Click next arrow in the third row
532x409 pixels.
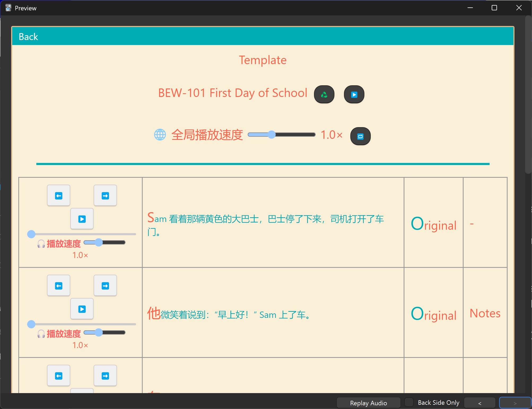point(105,376)
